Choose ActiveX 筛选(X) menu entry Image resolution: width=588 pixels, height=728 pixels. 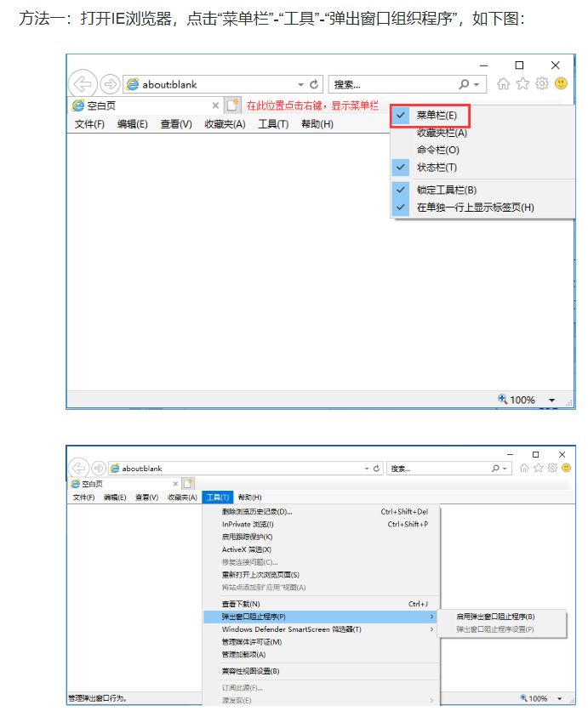[x=321, y=549]
